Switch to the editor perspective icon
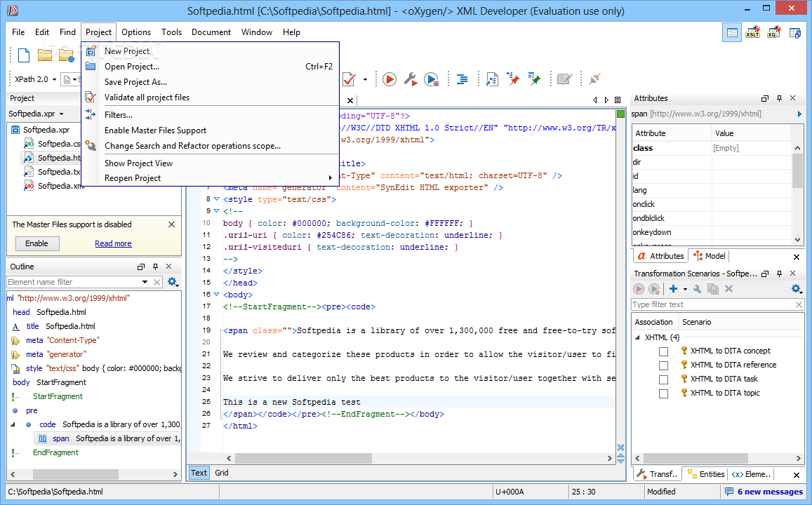 point(732,32)
